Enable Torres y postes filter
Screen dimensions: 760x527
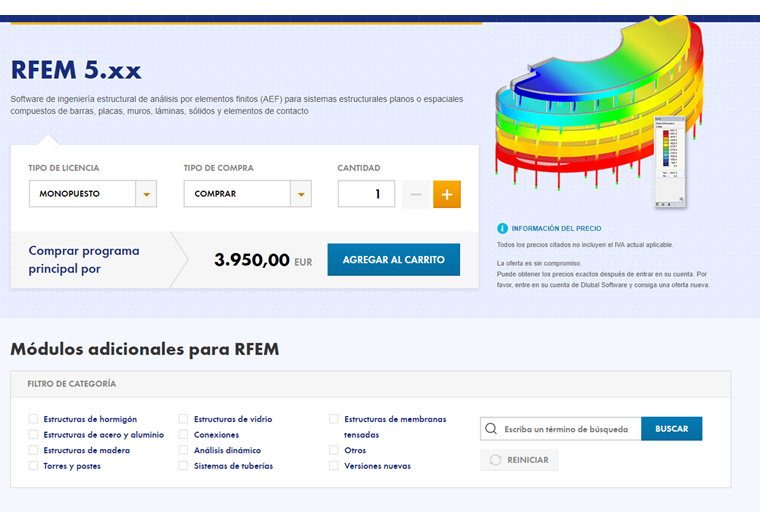point(33,465)
